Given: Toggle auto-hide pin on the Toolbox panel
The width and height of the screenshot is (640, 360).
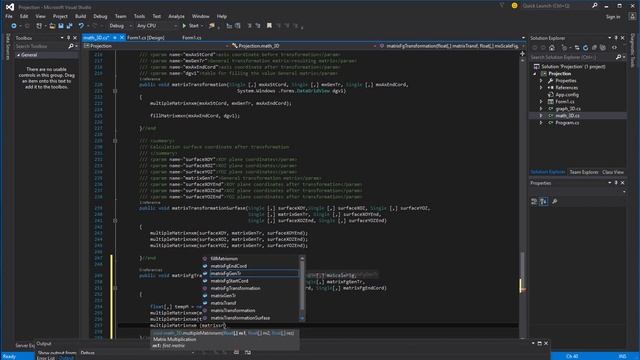Looking at the screenshot, I should pyautogui.click(x=68, y=38).
